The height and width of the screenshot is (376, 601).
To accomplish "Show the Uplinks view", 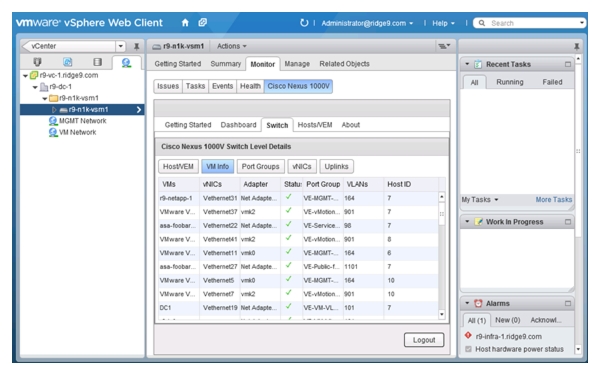I will pos(336,167).
